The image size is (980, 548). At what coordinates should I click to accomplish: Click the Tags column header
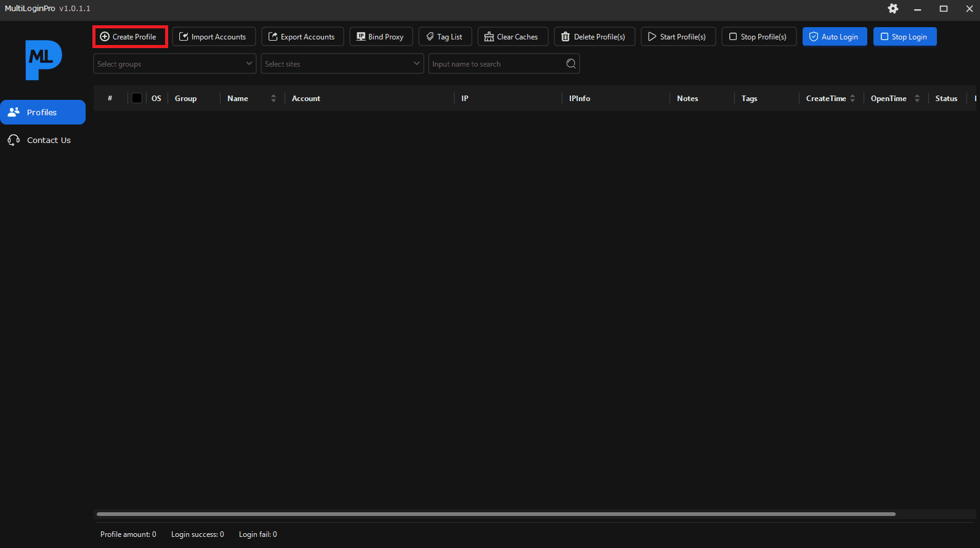[x=750, y=99]
